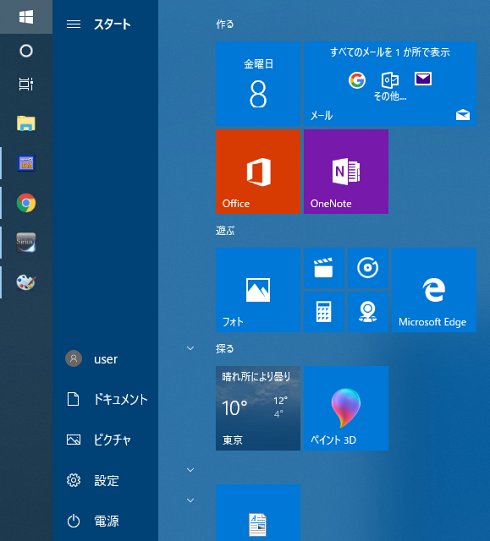Click the 遊ぶ group header
Screen dimensions: 490x541
click(x=225, y=230)
